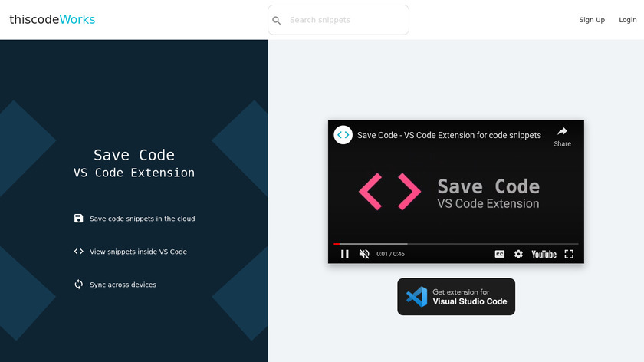Pause the Save Code video
The width and height of the screenshot is (644, 362).
[x=344, y=255]
